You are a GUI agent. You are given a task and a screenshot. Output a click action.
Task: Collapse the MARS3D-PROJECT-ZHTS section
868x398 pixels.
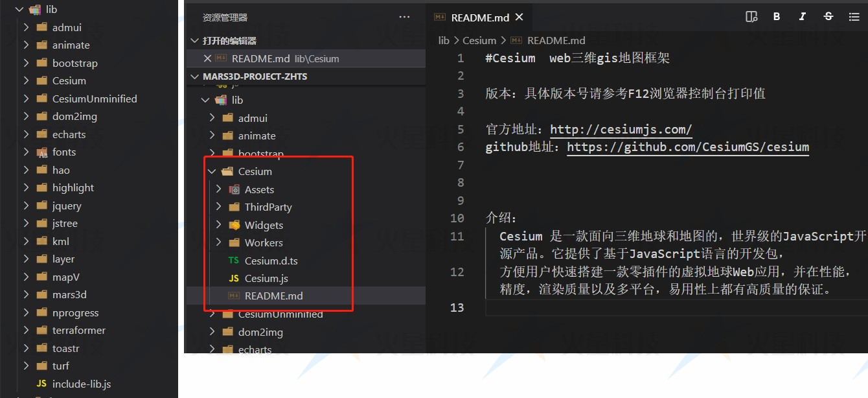(194, 76)
